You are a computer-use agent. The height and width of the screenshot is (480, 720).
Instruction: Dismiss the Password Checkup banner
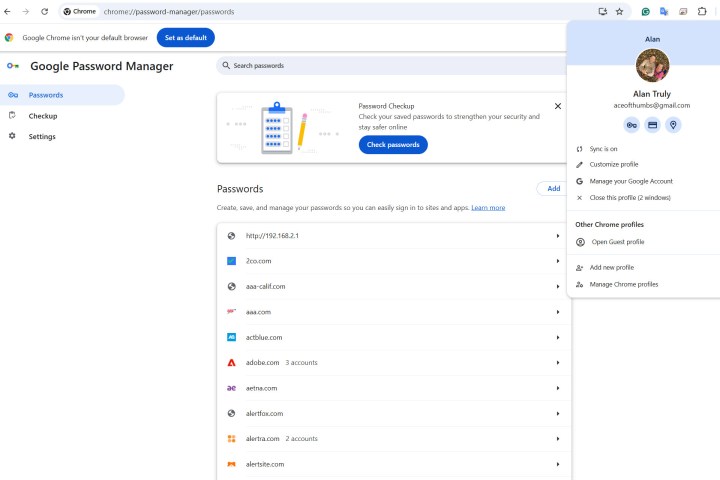[x=558, y=105]
